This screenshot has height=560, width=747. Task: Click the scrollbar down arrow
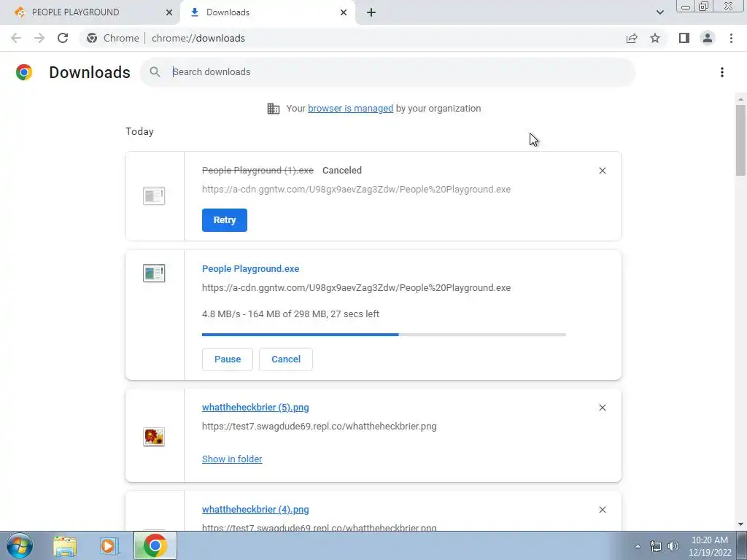[740, 525]
